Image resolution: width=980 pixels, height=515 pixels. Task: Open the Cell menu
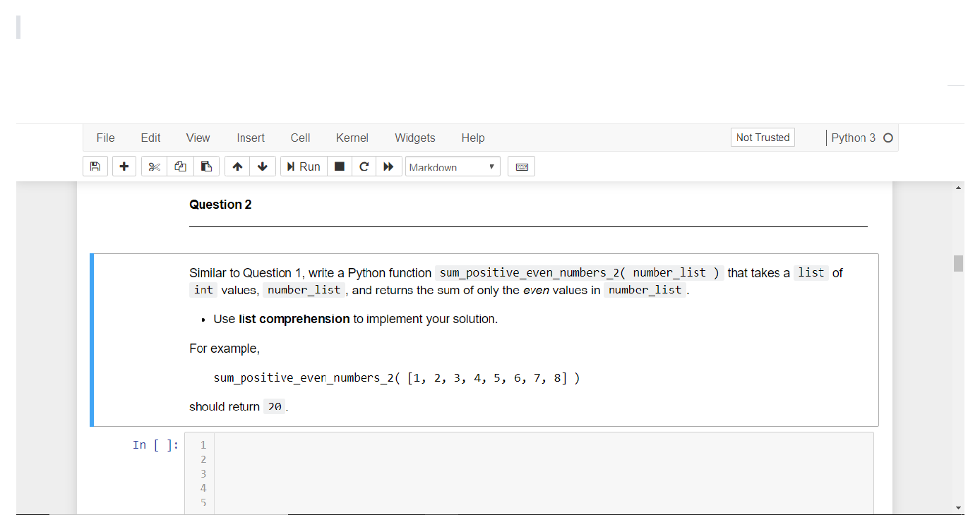(300, 138)
